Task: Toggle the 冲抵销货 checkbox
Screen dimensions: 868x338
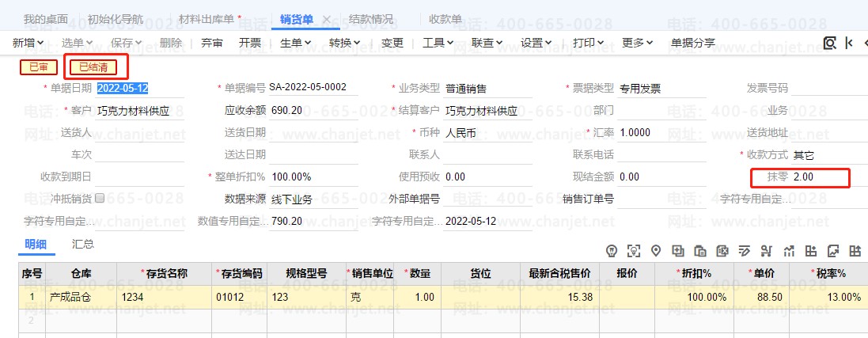Action: [x=100, y=198]
